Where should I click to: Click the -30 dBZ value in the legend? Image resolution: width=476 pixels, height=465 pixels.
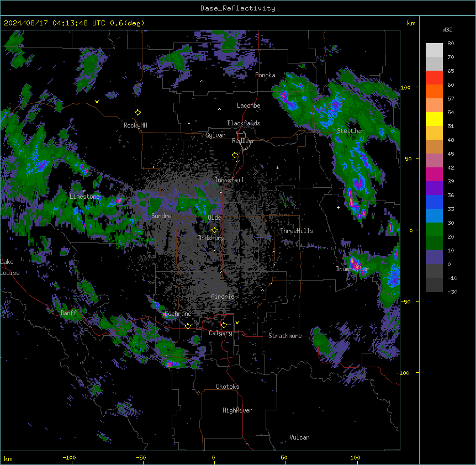[452, 292]
